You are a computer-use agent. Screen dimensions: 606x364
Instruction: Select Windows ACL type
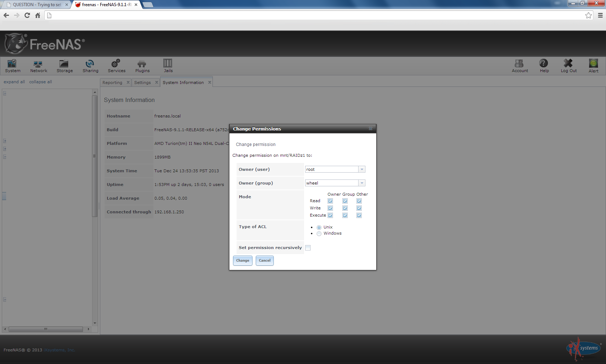[319, 234]
